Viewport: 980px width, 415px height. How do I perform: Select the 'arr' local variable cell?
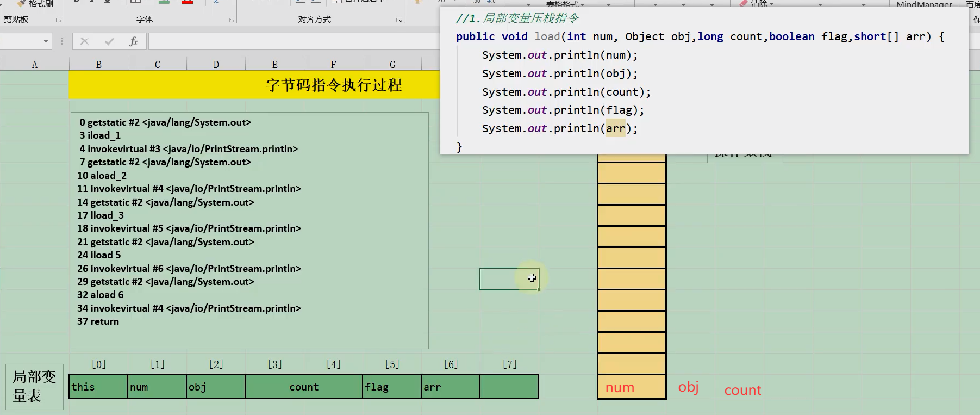[451, 387]
